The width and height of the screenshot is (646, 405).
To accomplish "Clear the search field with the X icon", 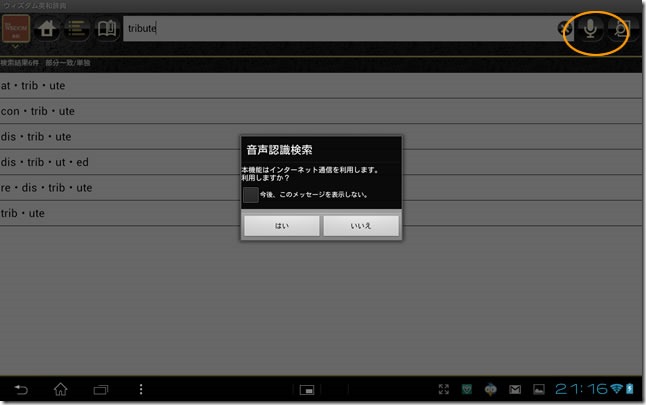I will click(565, 28).
